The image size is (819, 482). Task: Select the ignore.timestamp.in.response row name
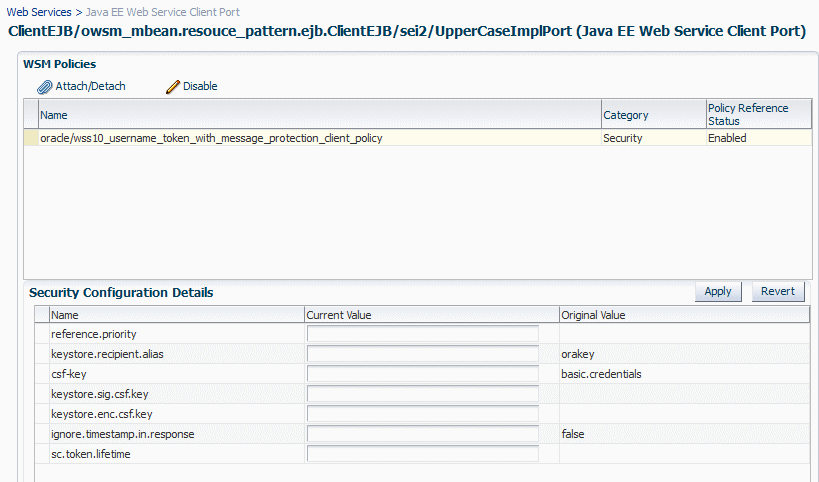tap(122, 434)
